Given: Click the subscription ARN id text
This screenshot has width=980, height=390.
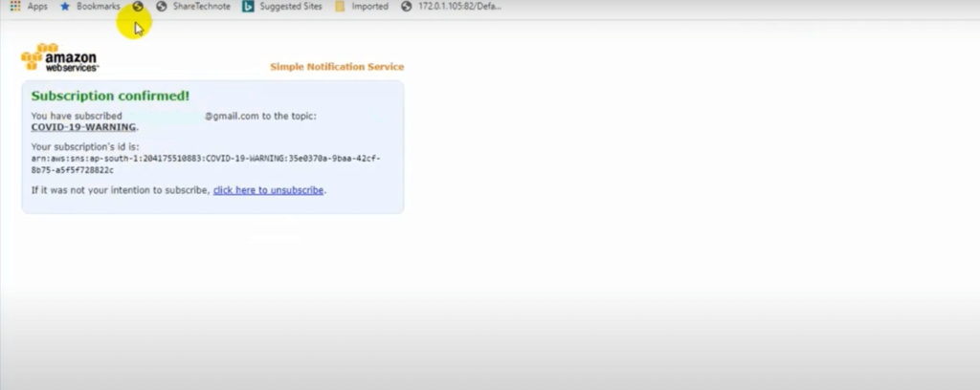Looking at the screenshot, I should (206, 164).
